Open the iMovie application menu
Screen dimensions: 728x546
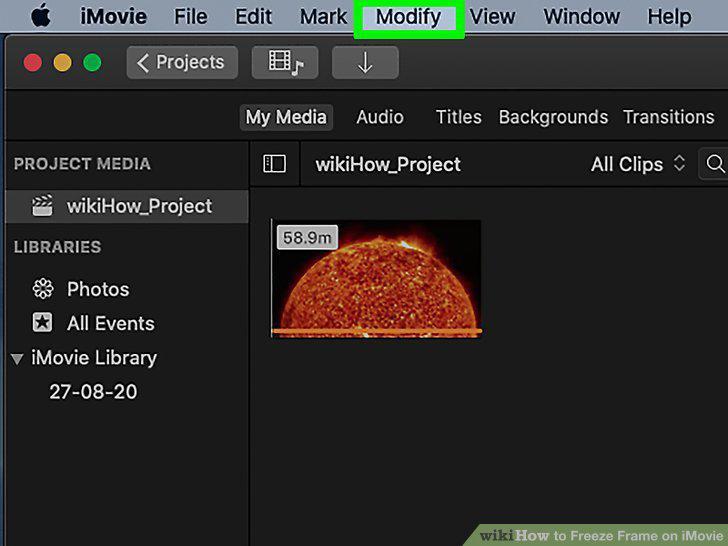click(x=113, y=17)
